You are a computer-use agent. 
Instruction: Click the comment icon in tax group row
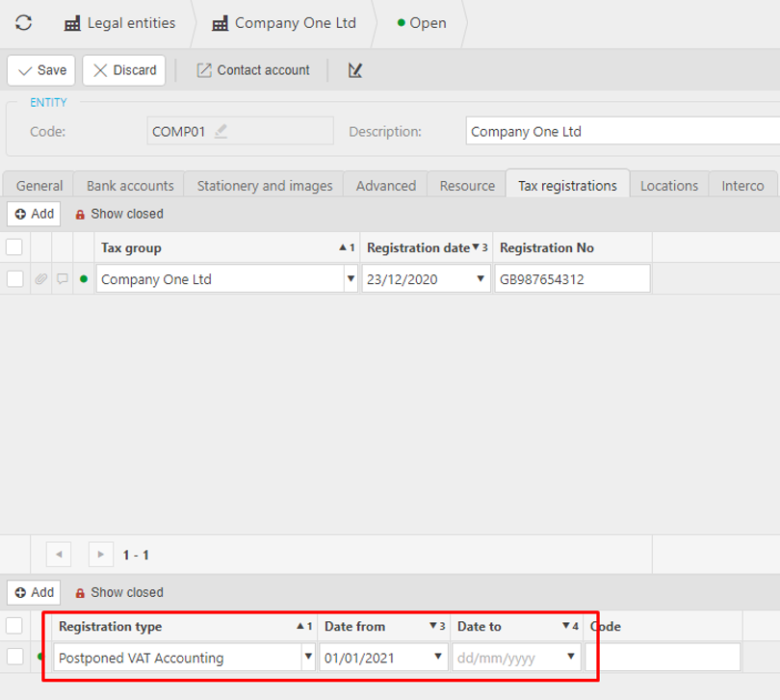tap(63, 280)
